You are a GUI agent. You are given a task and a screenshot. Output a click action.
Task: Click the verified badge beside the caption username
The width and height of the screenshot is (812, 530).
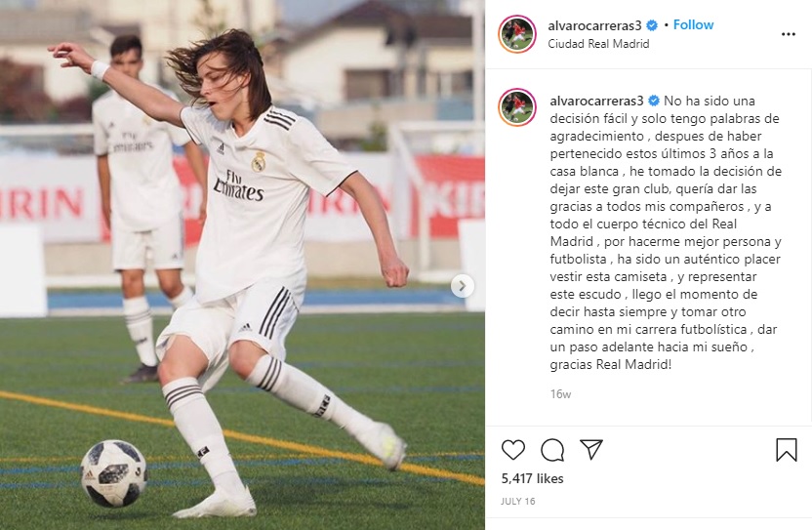point(654,101)
